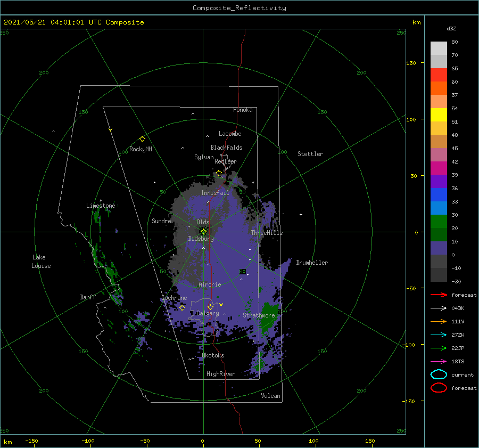
Task: Click the Didsbury label
Action: 201,239
